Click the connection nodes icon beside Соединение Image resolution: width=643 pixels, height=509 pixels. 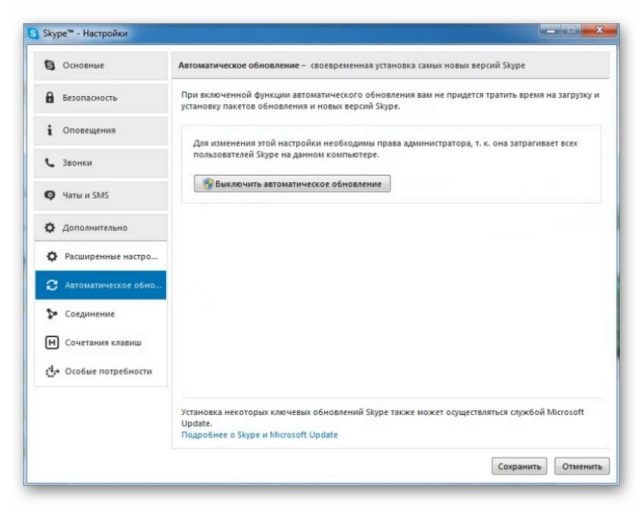[x=52, y=313]
